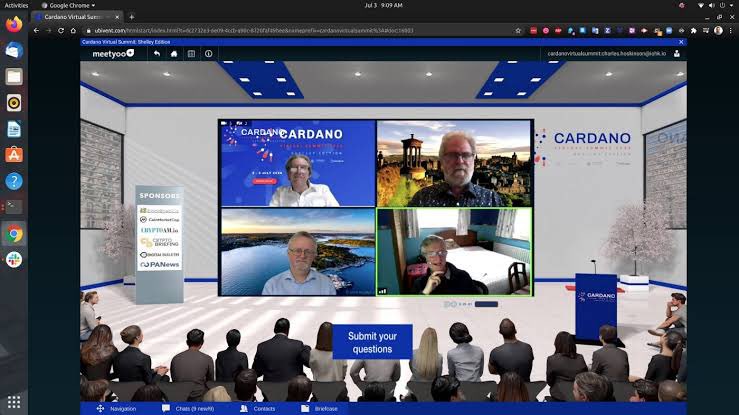Select the speaker video with the aerial lake background
Screen dimensions: 739x415
(298, 252)
